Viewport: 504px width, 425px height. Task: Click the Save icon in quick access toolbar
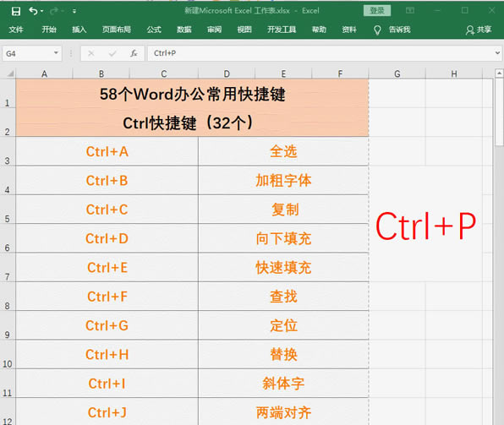point(16,11)
